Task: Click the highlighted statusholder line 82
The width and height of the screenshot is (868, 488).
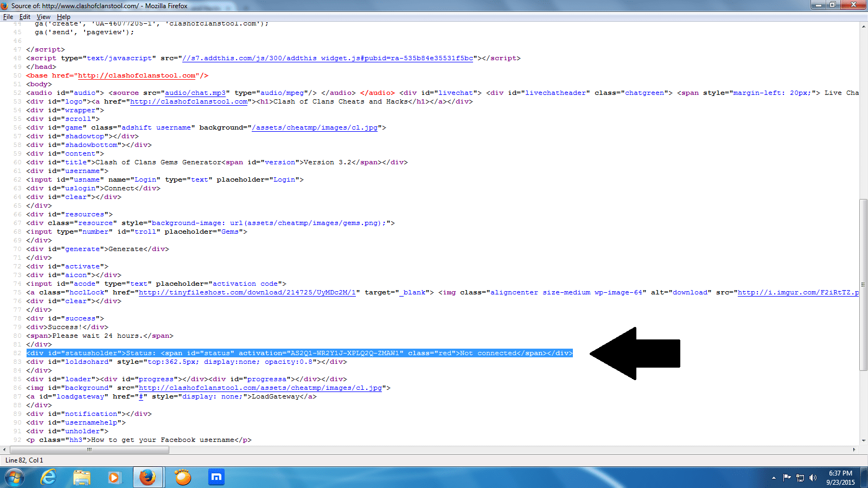Action: coord(299,353)
